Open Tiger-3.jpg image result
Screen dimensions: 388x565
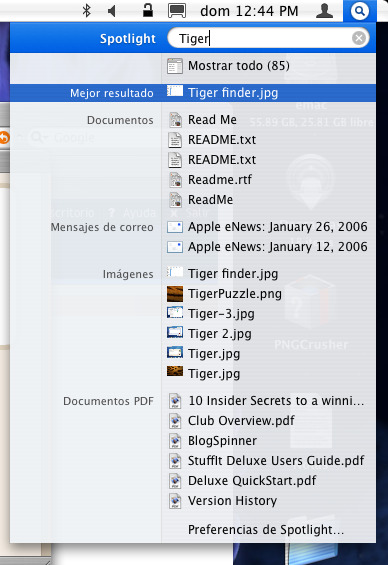(x=221, y=314)
